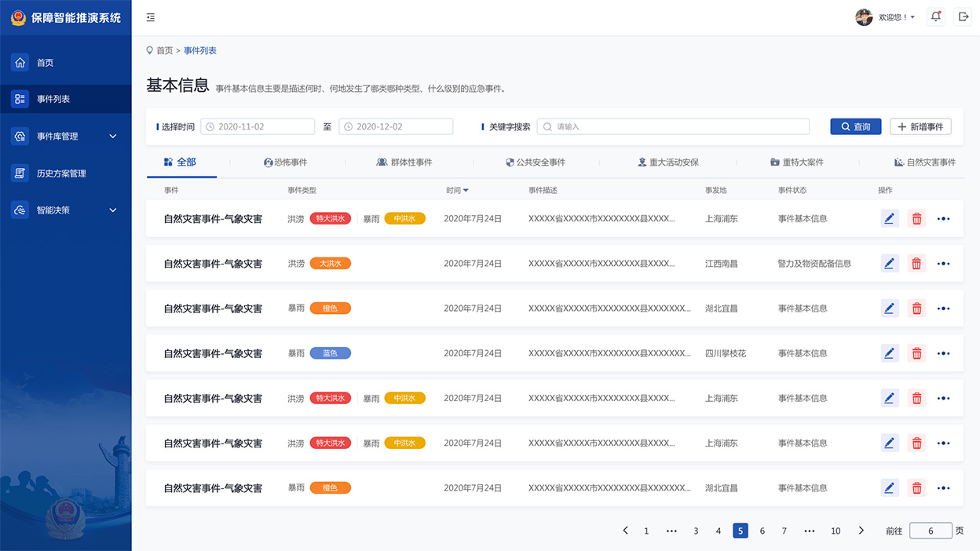Delete the 江西南昌 event with the trash icon

point(916,264)
